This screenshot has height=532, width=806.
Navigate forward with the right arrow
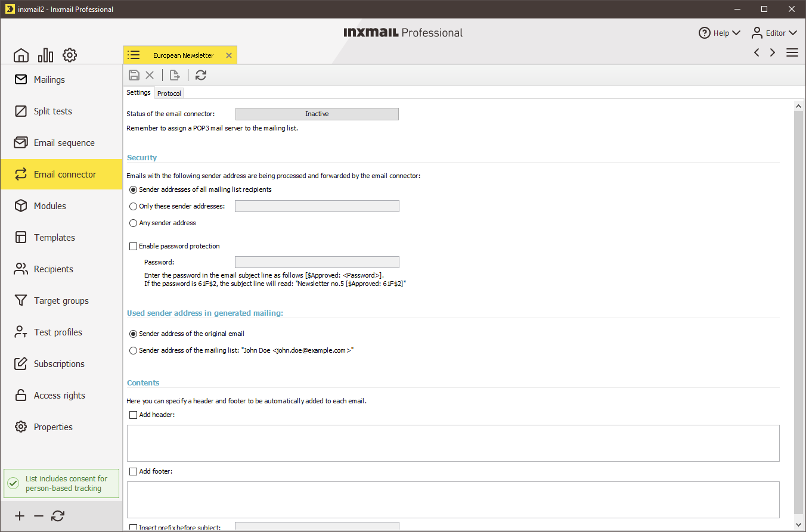coord(773,52)
